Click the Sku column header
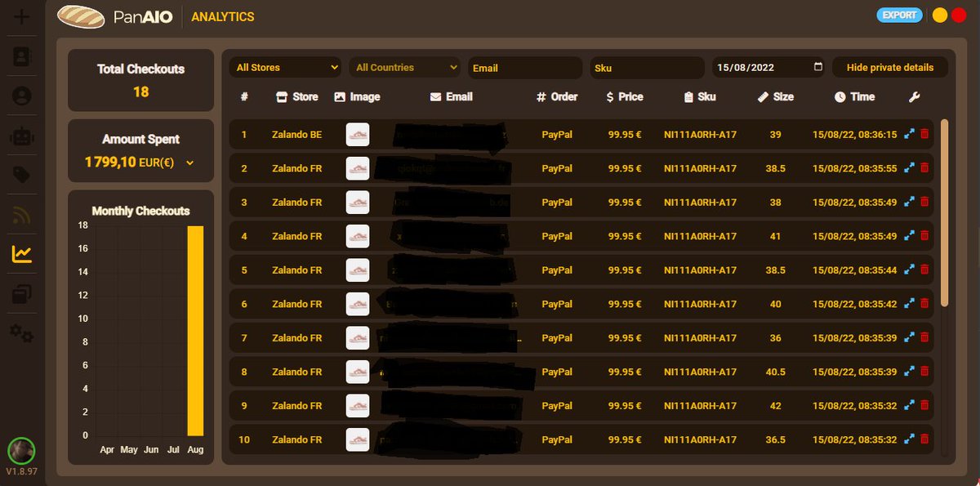 click(699, 96)
